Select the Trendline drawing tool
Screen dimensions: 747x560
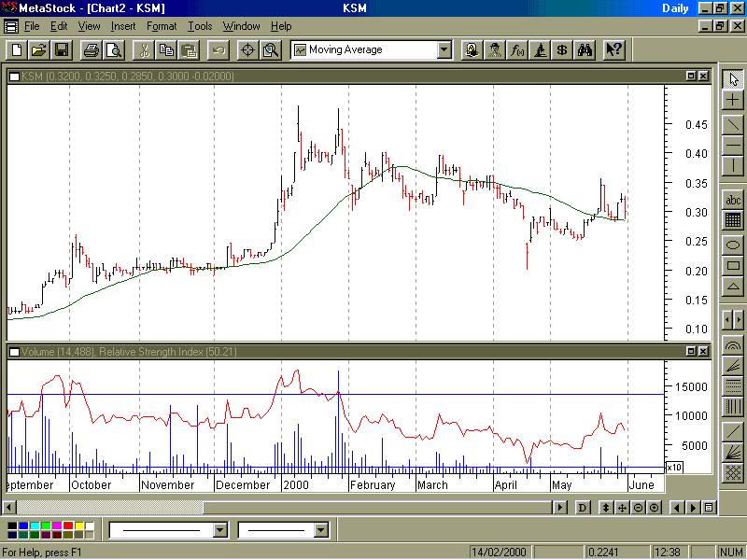[733, 125]
